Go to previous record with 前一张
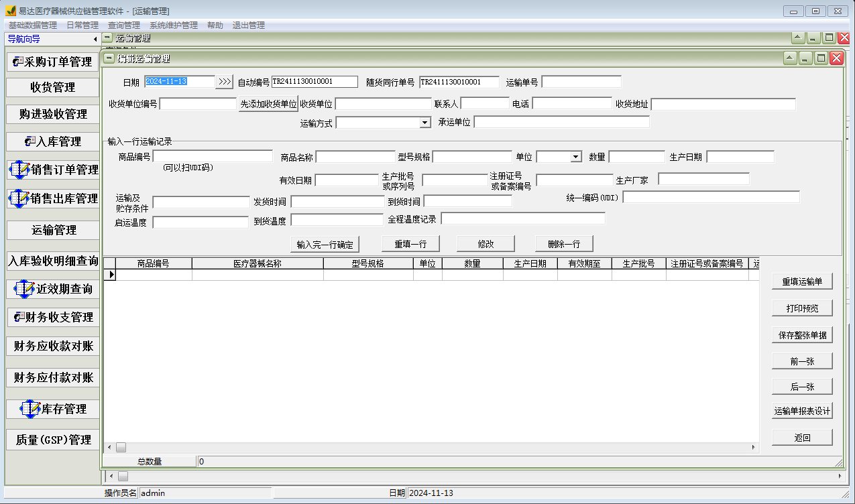The height and width of the screenshot is (504, 855). [x=802, y=361]
